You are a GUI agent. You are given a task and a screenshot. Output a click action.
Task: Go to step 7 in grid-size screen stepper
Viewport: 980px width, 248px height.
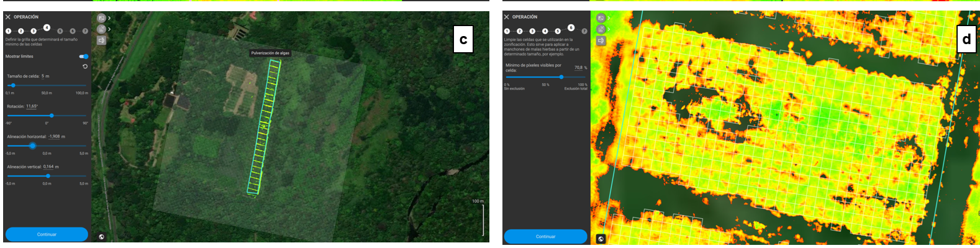tap(85, 31)
